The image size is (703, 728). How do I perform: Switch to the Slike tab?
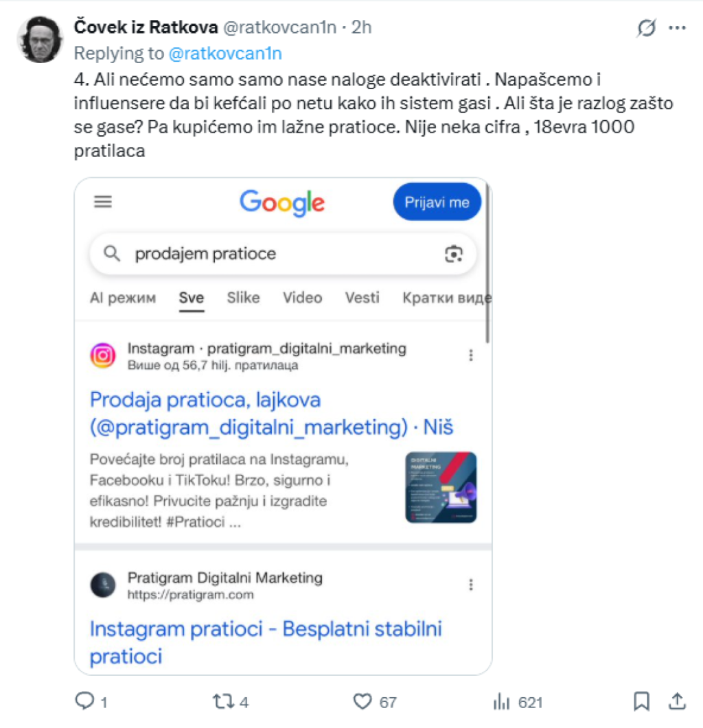click(243, 298)
